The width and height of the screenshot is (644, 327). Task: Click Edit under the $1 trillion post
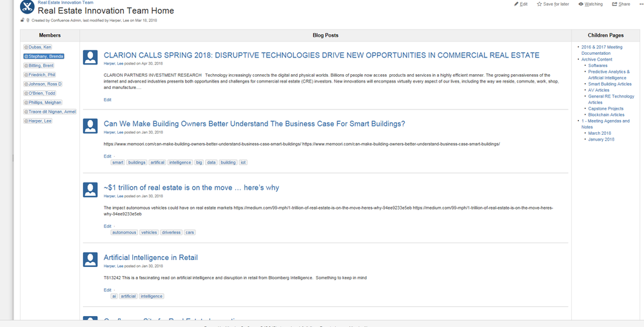click(x=107, y=226)
